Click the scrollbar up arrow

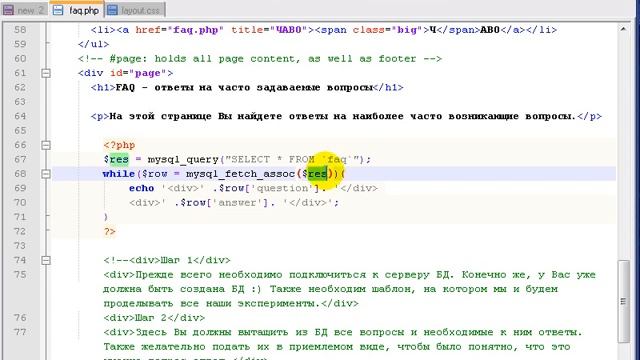pos(623,29)
